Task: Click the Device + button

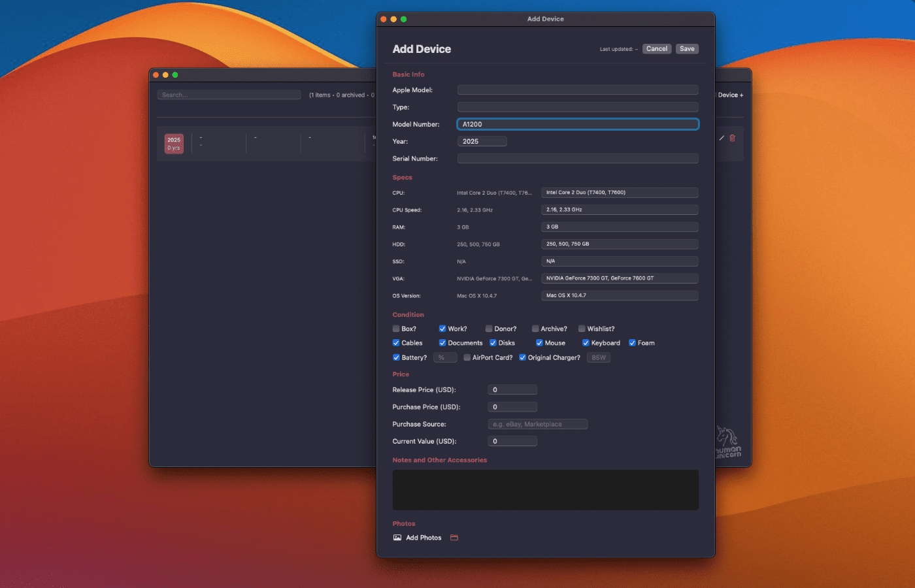Action: pyautogui.click(x=731, y=95)
